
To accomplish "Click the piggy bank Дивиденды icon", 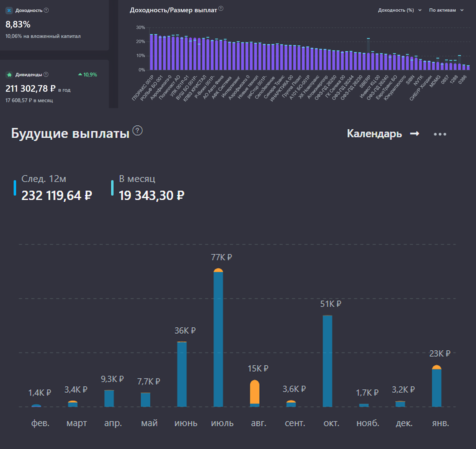I will point(9,75).
